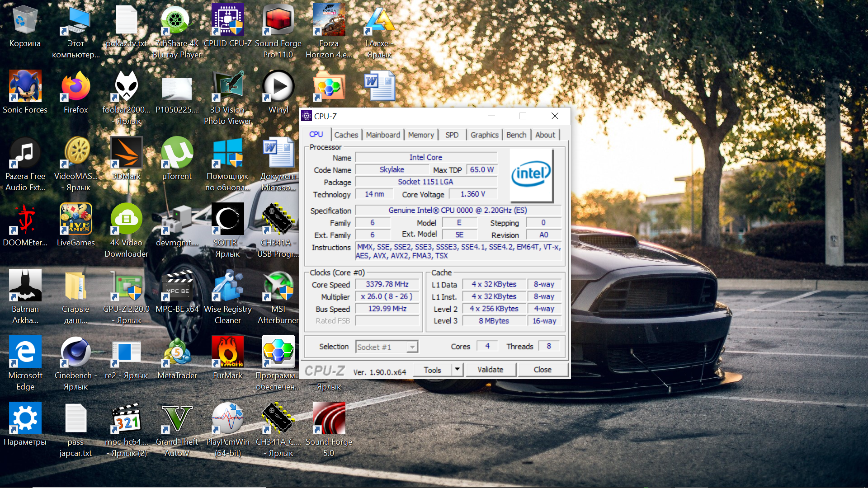This screenshot has width=868, height=488.
Task: Open the Grand Theft Auto V icon
Action: [x=177, y=419]
